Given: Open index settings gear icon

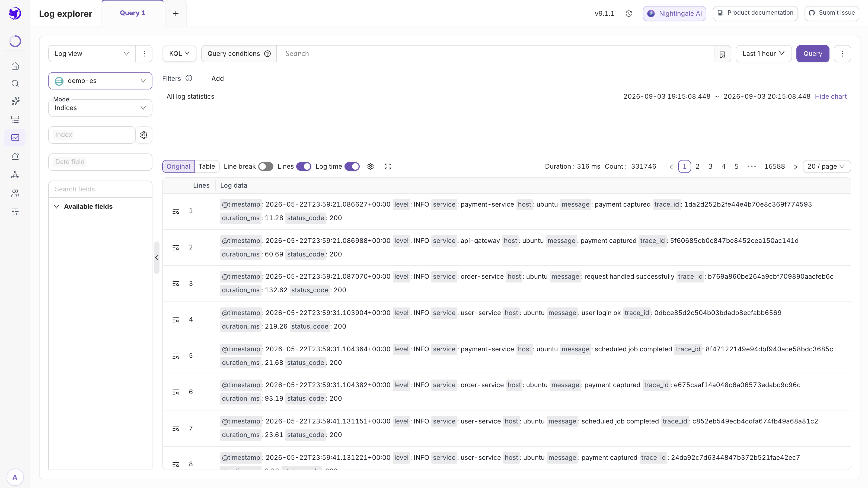Looking at the screenshot, I should pyautogui.click(x=144, y=135).
